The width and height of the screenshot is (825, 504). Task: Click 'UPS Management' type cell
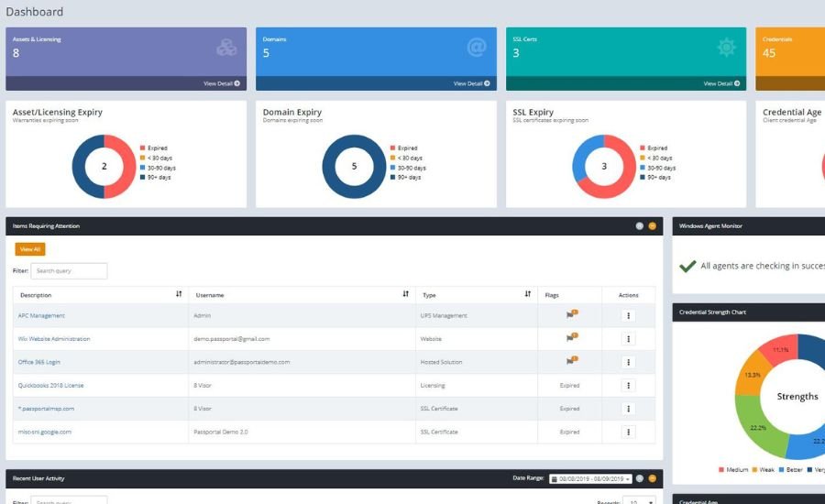pos(444,315)
